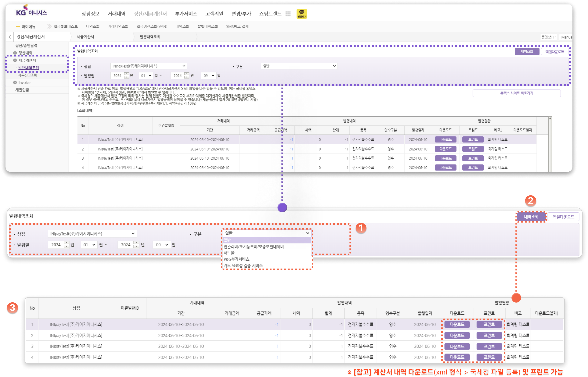Click the upper table scrollbar up arrow
Image resolution: width=588 pixels, height=377 pixels.
550,118
